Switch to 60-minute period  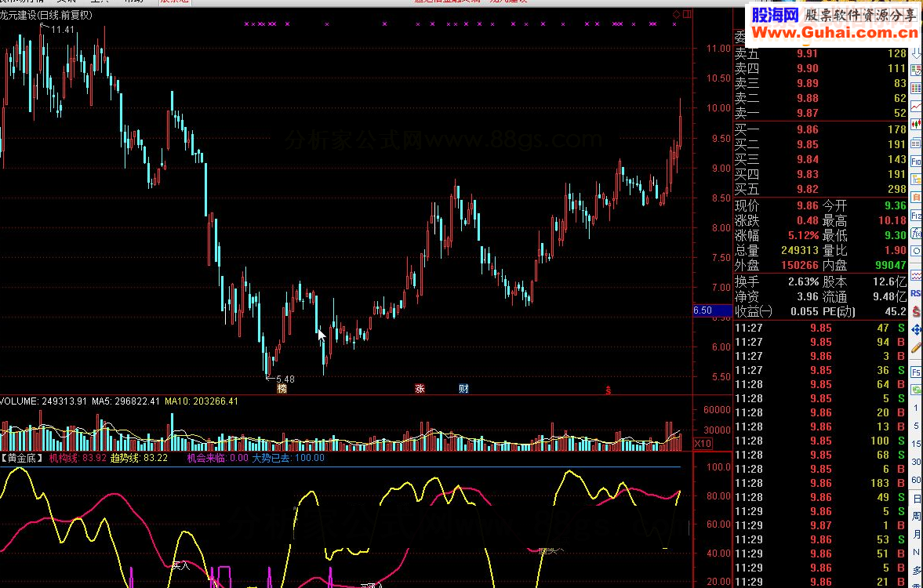[917, 481]
